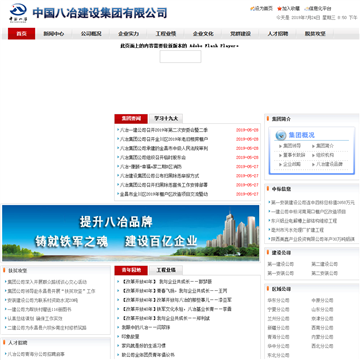Open the 第一建设公司 link

pyautogui.click(x=280, y=264)
